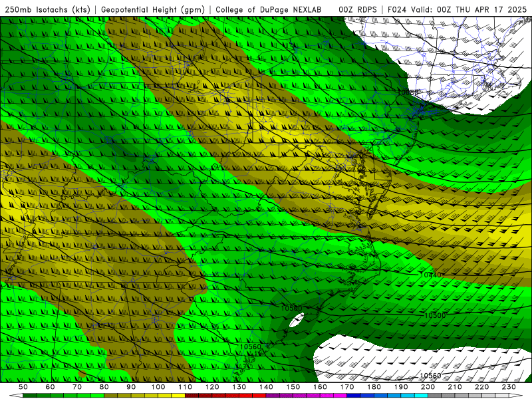Click the 10500 contour label near the Carolina coast
This screenshot has width=532, height=399.
(x=291, y=308)
